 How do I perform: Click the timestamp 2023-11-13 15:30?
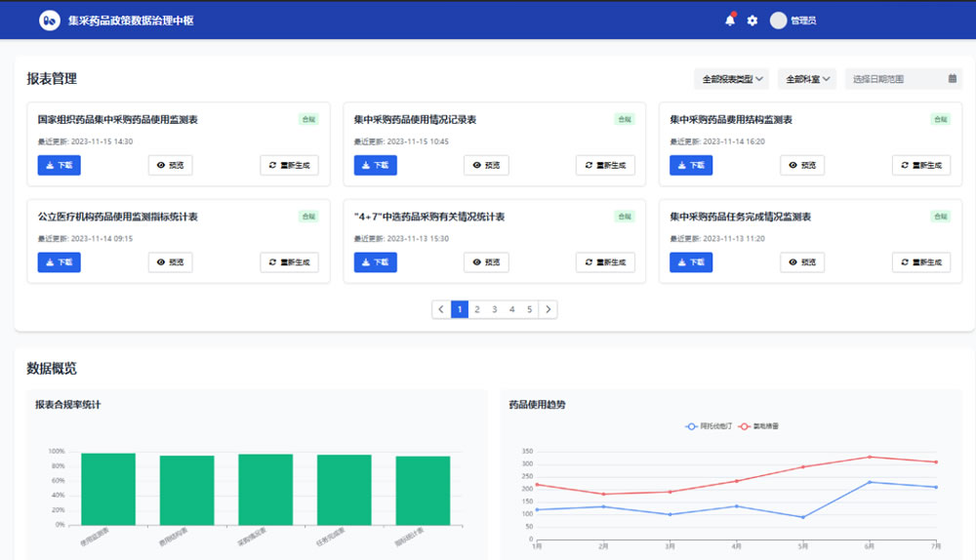(x=418, y=238)
